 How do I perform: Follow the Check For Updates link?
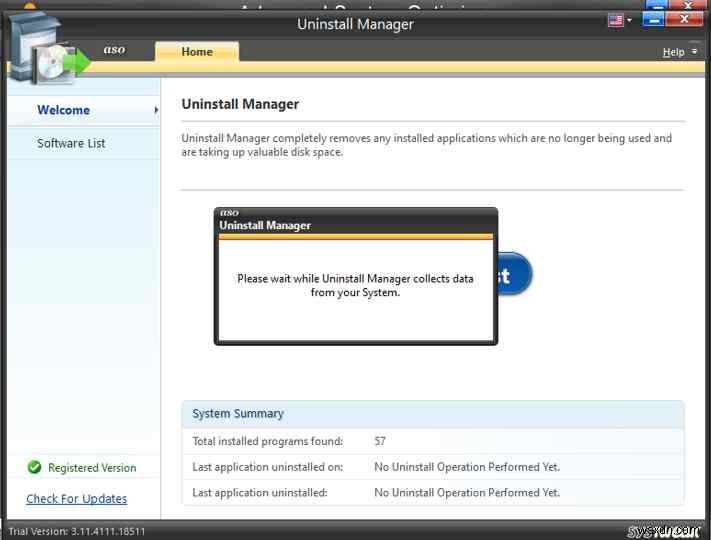click(x=77, y=499)
